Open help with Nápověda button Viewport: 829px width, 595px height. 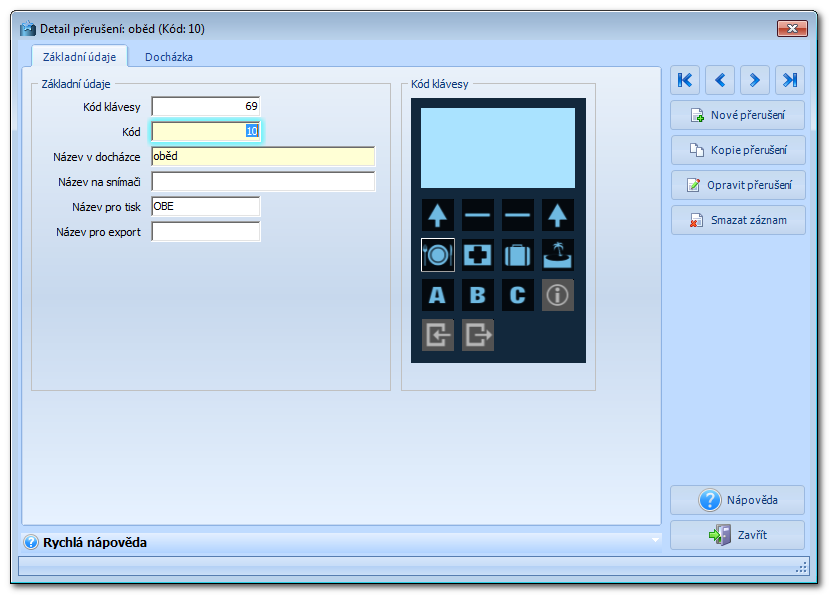[x=738, y=500]
